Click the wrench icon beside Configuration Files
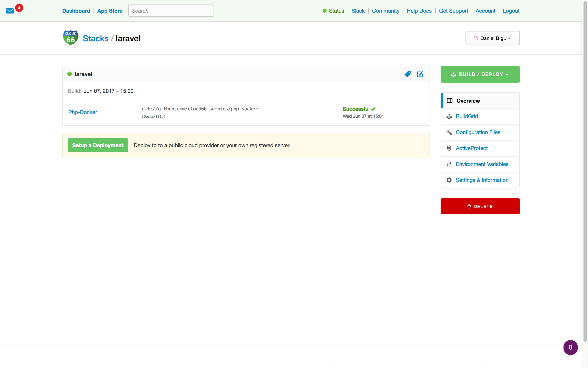Viewport: 588px width, 368px height. [449, 132]
